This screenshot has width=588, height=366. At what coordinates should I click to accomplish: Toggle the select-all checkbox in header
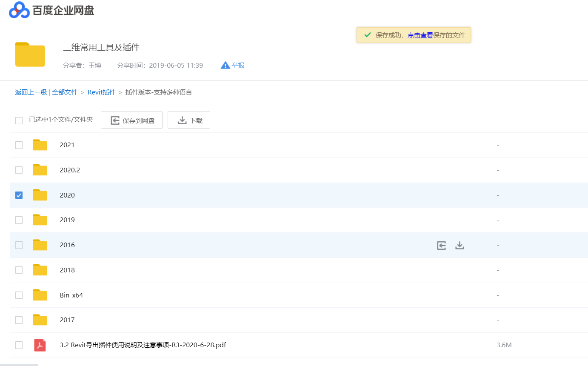(19, 120)
